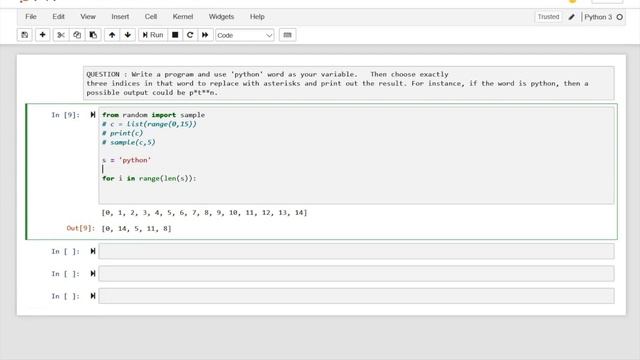640x360 pixels.
Task: Click the line "s = 'python'"
Action: (127, 160)
